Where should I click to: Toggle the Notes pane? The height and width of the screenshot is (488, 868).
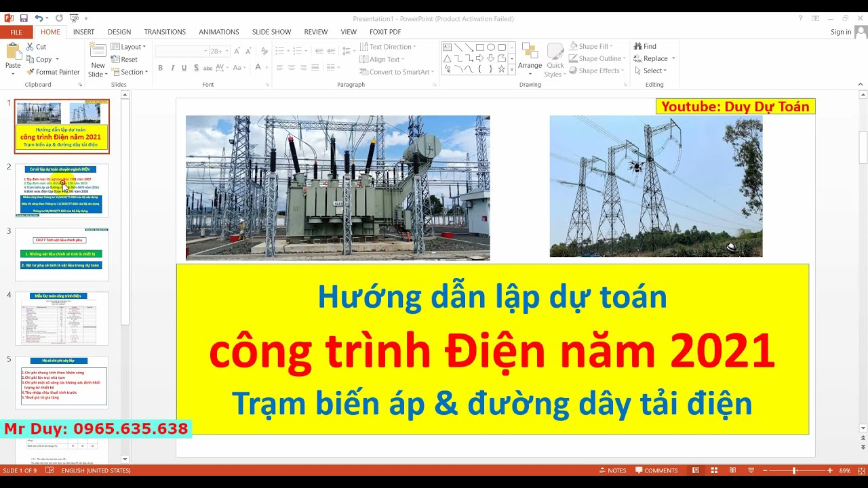click(613, 470)
